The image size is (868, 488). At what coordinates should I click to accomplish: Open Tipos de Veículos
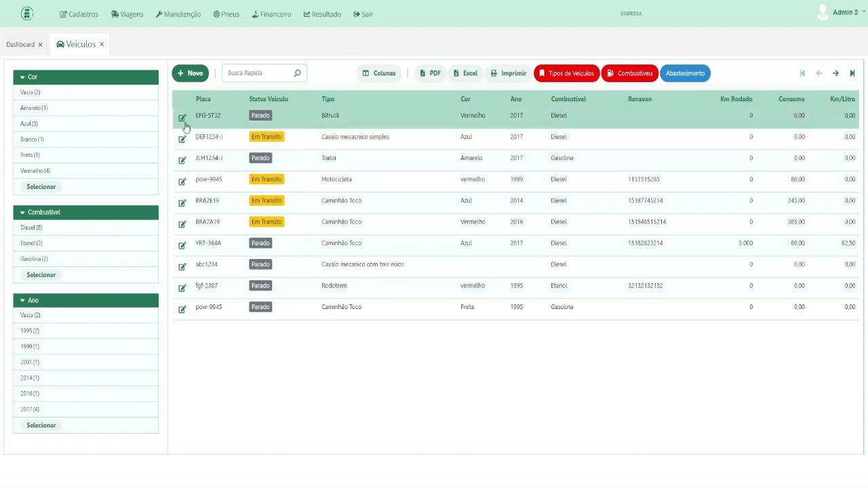click(x=566, y=73)
